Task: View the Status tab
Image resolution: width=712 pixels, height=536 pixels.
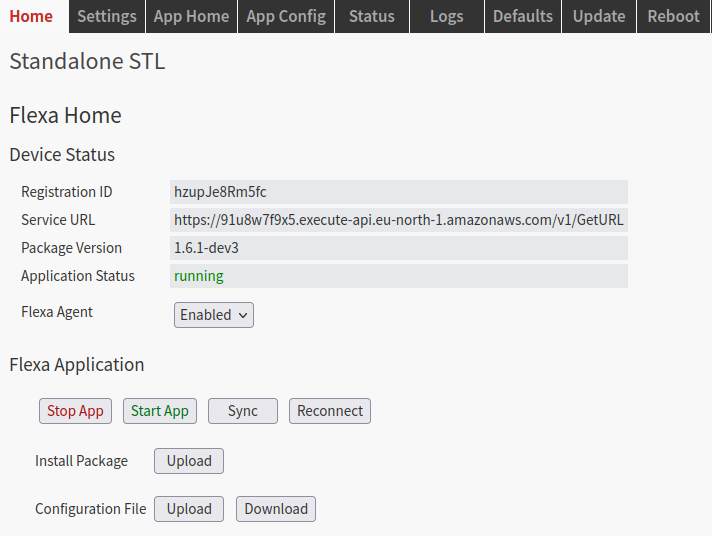Action: (x=371, y=16)
